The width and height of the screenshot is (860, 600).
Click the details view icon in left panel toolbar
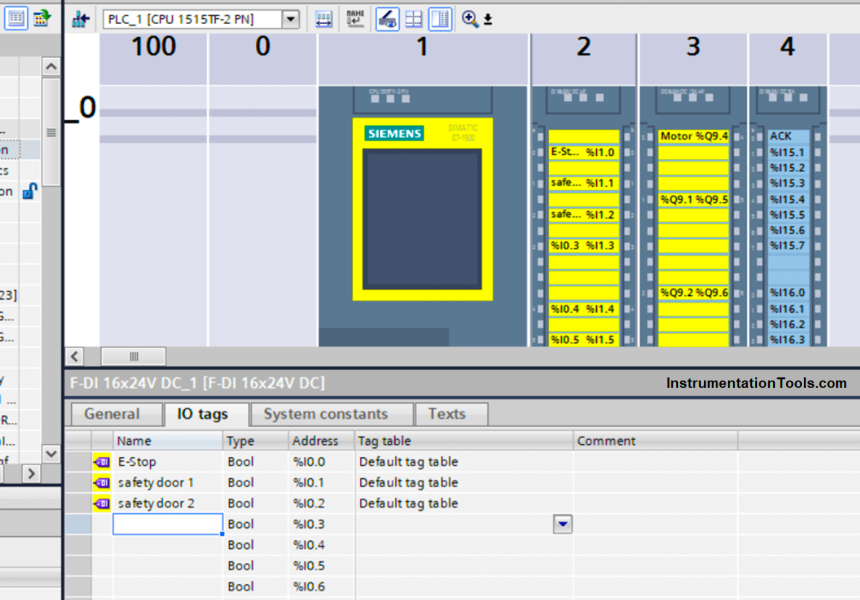(16, 18)
